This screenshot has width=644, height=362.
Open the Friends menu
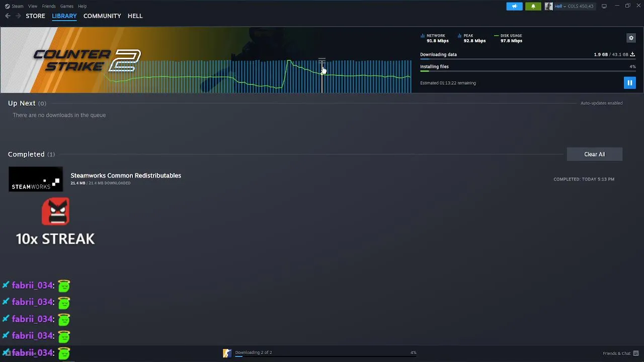point(49,6)
